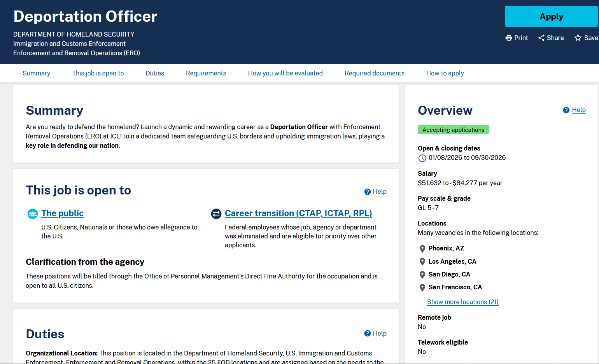Screen dimensions: 599x364
Task: Click the Save star icon
Action: (x=578, y=38)
